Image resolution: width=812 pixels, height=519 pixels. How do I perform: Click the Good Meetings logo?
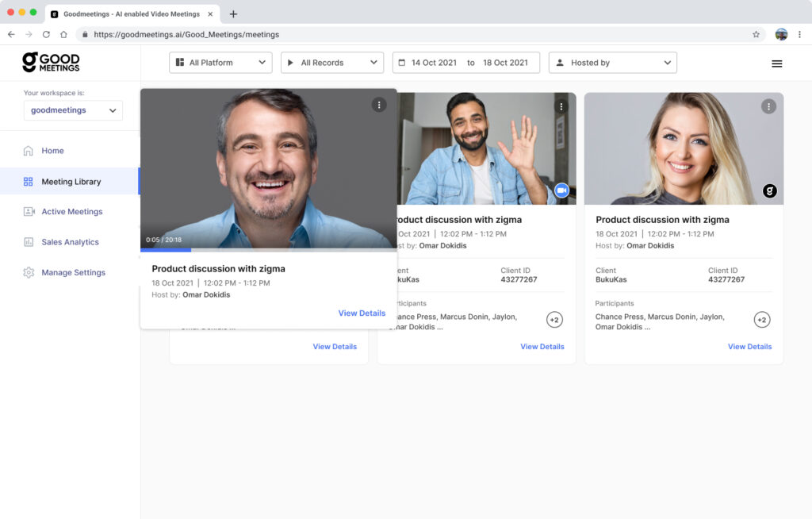51,62
